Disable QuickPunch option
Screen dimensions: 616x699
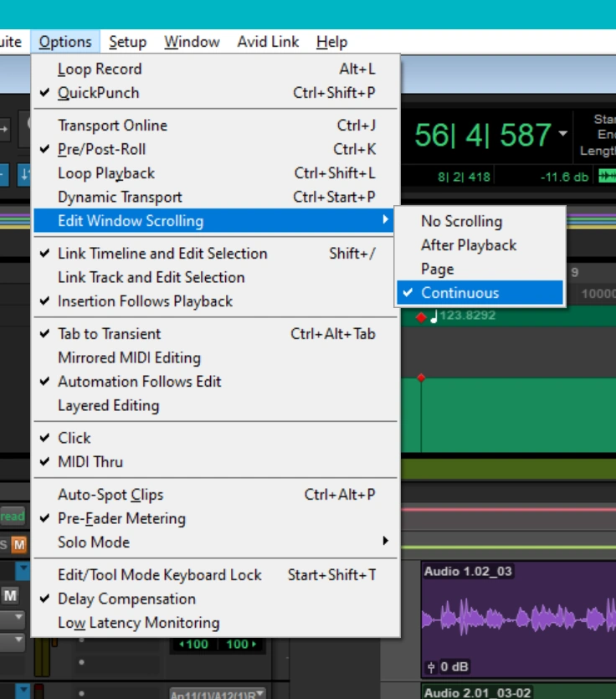[99, 93]
